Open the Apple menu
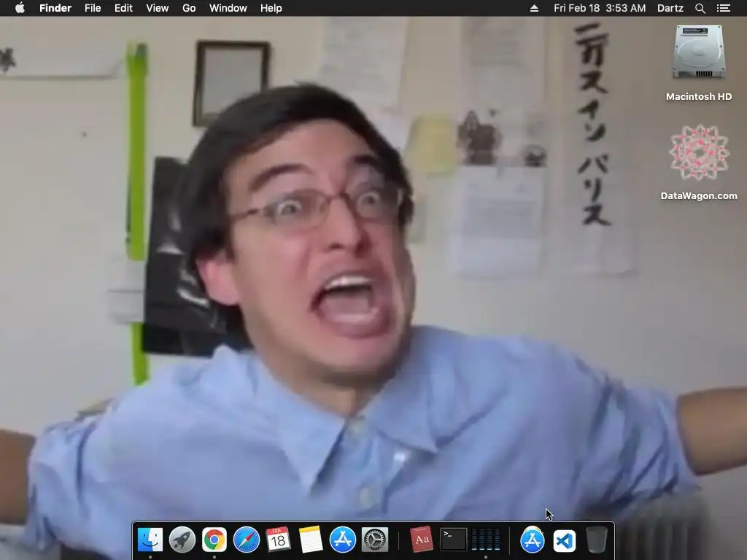747x560 pixels. [x=20, y=8]
